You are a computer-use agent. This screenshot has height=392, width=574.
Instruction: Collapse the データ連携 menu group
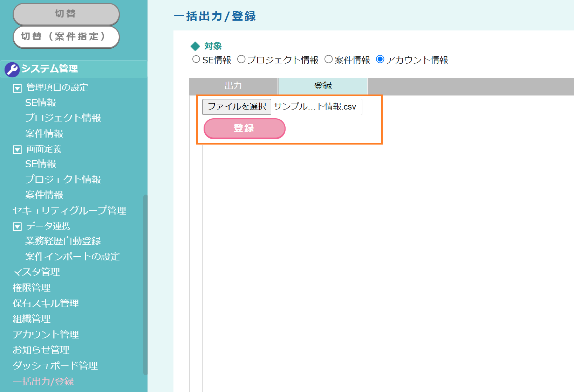[x=17, y=227]
